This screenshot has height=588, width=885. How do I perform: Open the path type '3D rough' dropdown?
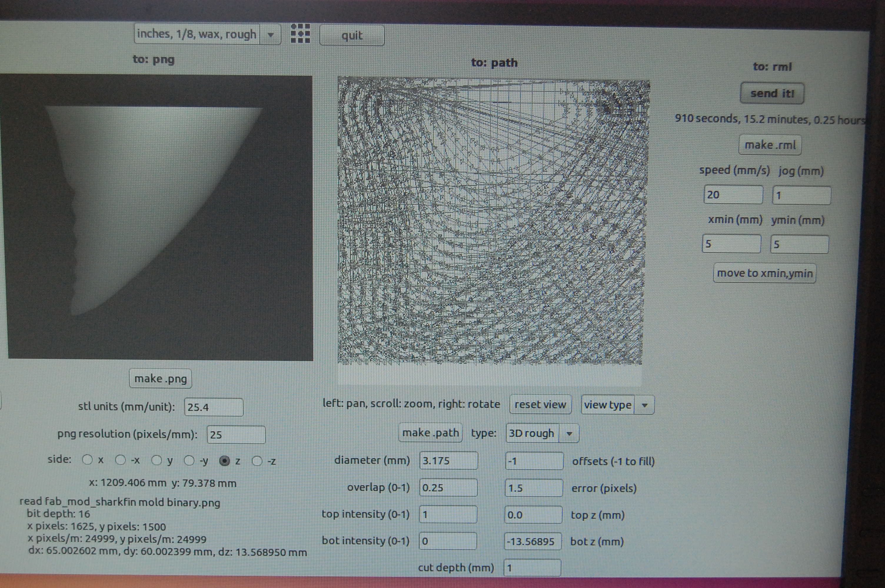[543, 433]
